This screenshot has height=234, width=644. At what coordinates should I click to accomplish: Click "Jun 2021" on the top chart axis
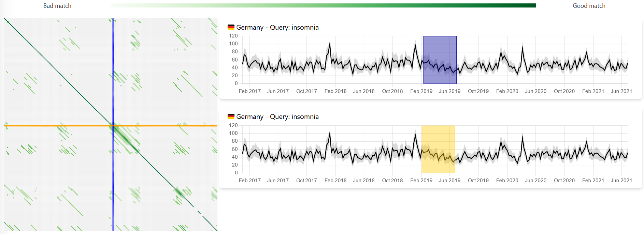coord(621,91)
